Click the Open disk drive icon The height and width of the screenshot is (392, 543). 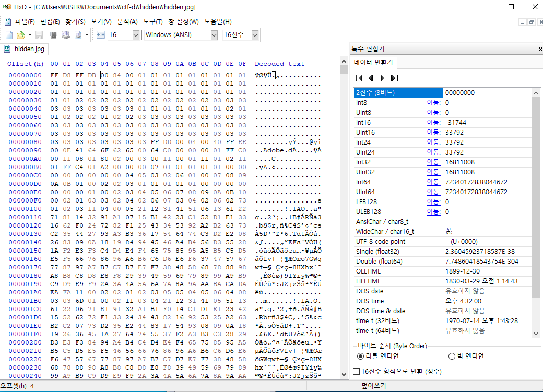pos(66,35)
